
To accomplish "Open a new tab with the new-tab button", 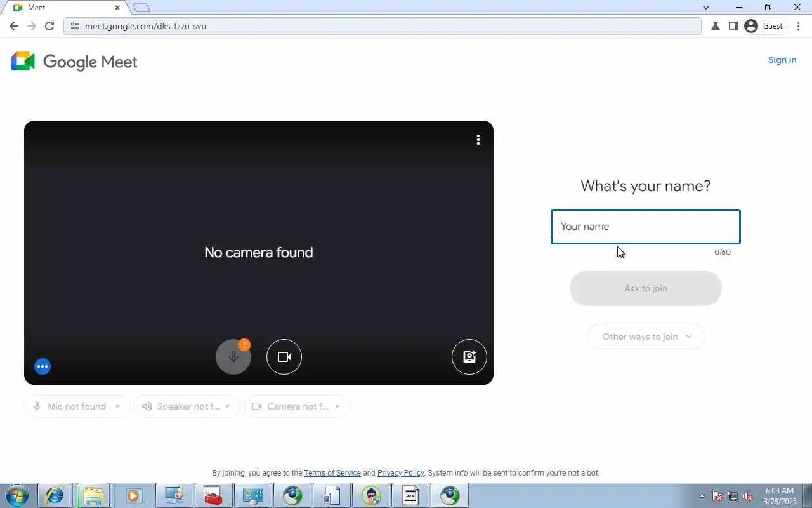I will click(x=141, y=8).
